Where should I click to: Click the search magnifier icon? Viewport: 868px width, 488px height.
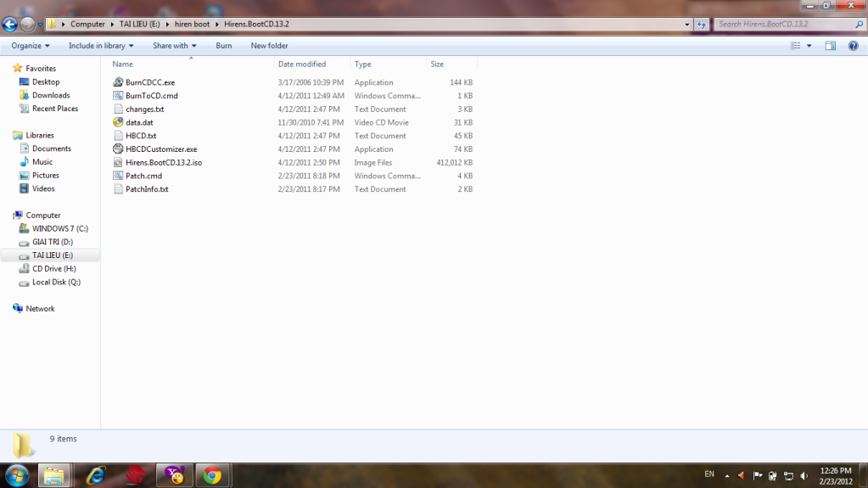point(860,25)
